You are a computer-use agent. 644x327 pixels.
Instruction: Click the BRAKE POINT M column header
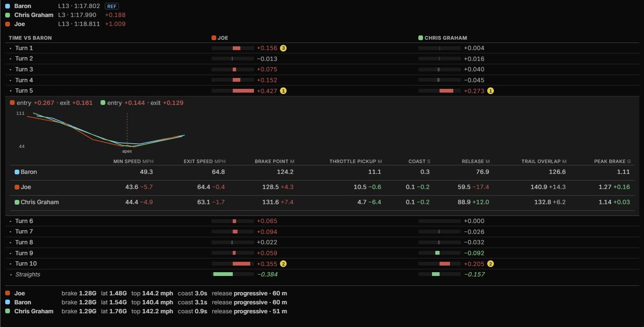tap(274, 162)
